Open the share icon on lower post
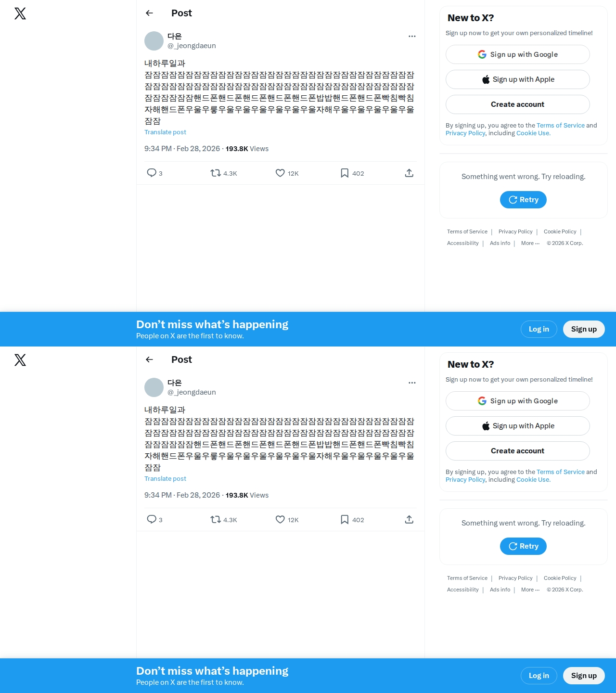Viewport: 616px width, 693px height. click(409, 519)
